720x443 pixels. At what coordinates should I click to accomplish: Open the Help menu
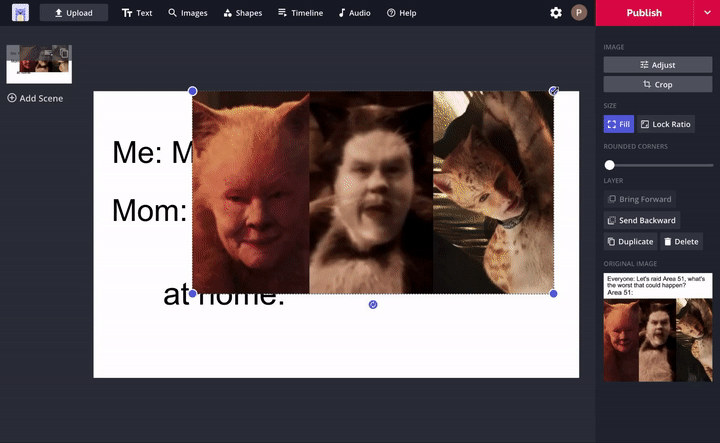tap(401, 13)
